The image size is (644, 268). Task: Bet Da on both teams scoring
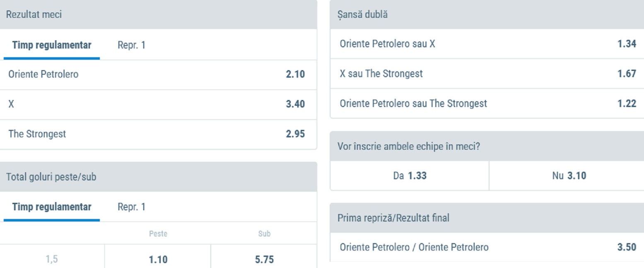coord(410,176)
